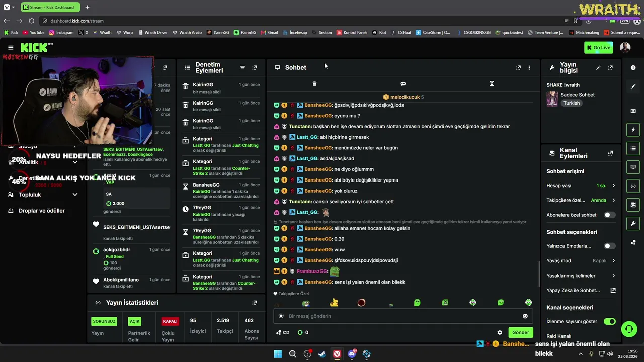Click the Go Live button
The height and width of the screenshot is (362, 644).
599,48
